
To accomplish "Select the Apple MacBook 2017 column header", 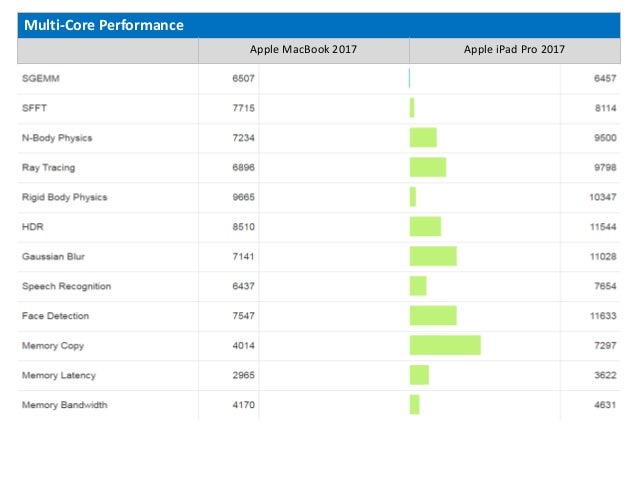I will [303, 50].
